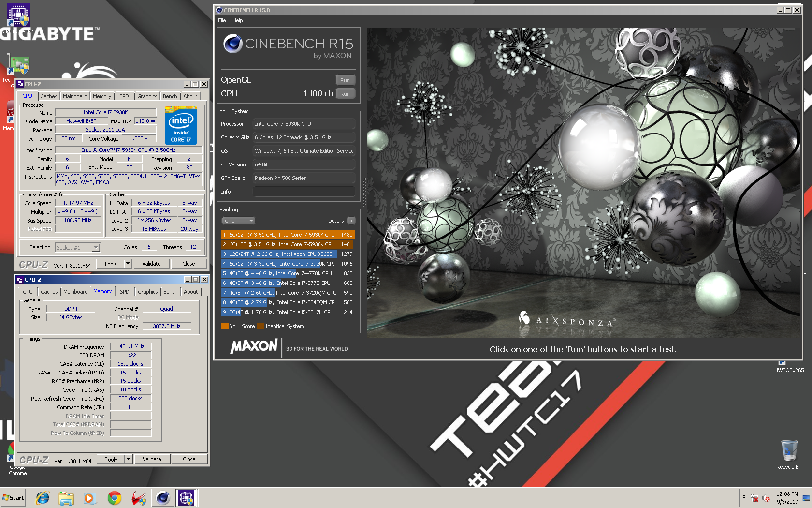Image resolution: width=812 pixels, height=508 pixels.
Task: Open Bench tab in bottom CPU-Z window
Action: pos(171,292)
